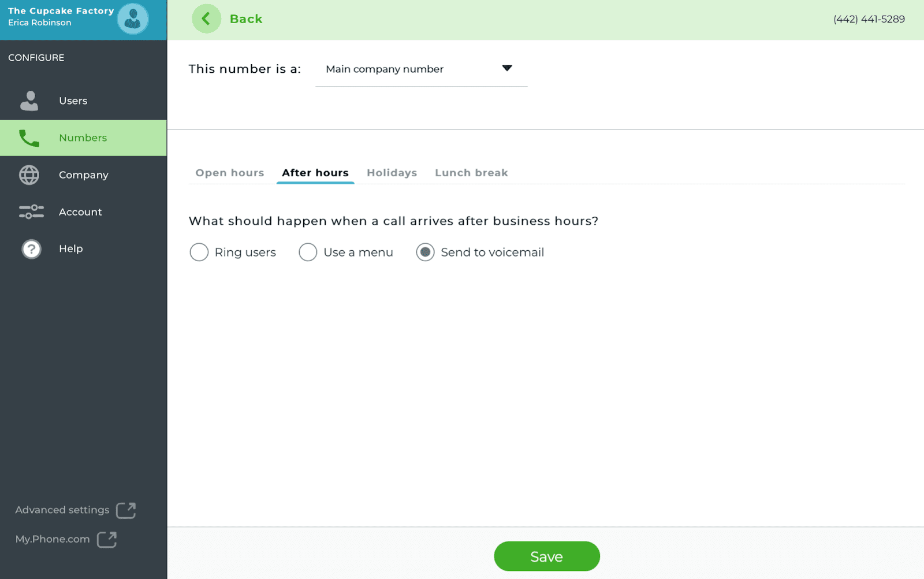Image resolution: width=924 pixels, height=579 pixels.
Task: Click the My.Phone.com external link icon
Action: (107, 539)
